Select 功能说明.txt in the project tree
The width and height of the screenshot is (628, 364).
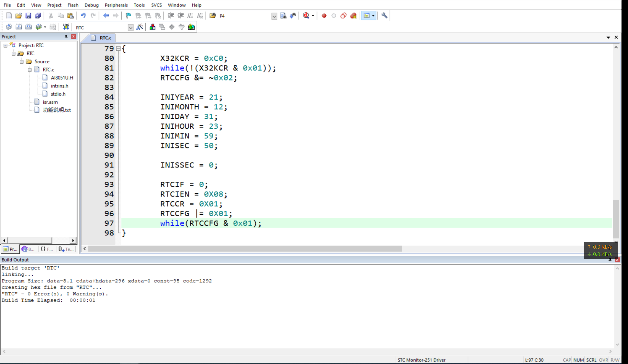(57, 110)
